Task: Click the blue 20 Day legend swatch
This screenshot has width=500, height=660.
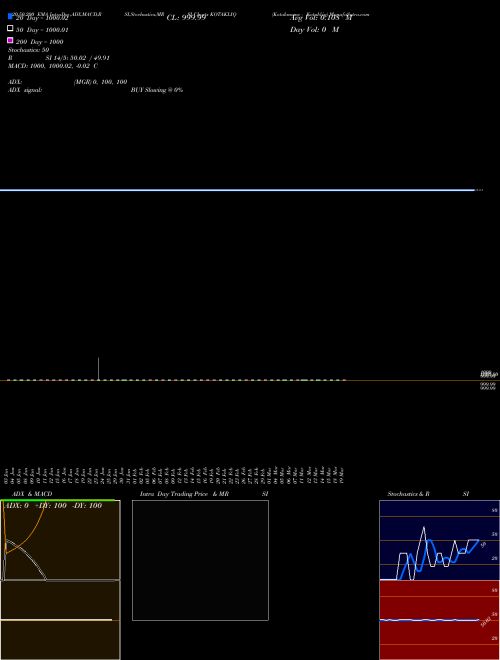Action: coord(10,16)
